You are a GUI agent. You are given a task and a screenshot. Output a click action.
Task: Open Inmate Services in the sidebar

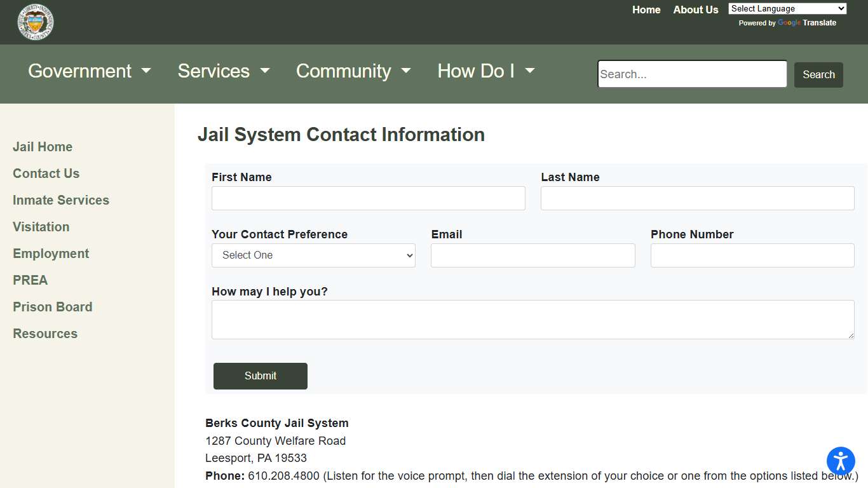pyautogui.click(x=61, y=200)
